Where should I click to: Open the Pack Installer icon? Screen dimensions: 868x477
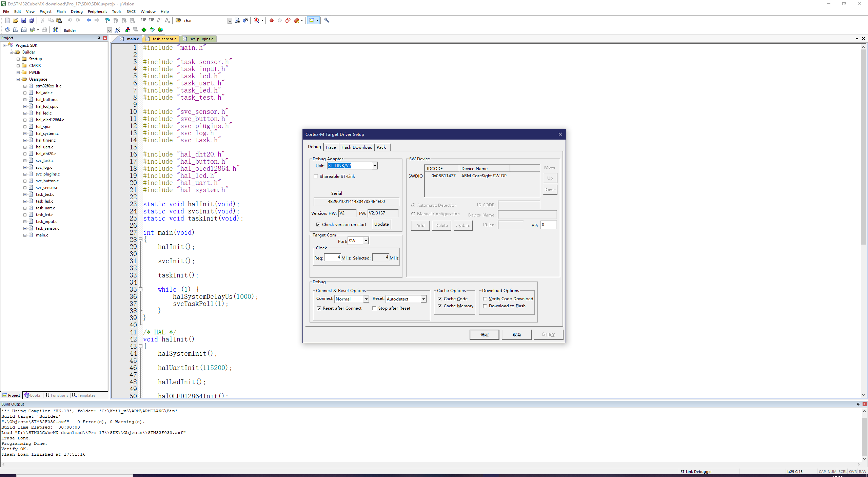click(160, 30)
